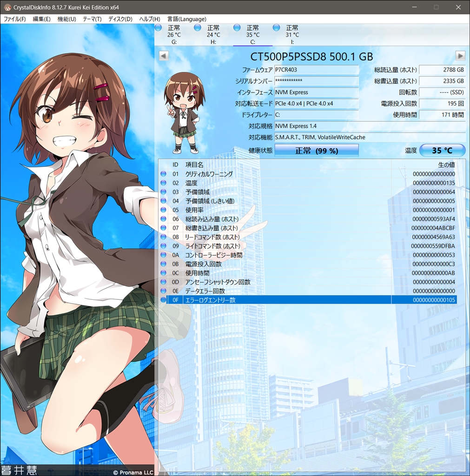Select the 使用率 attribute row name

coord(194,210)
